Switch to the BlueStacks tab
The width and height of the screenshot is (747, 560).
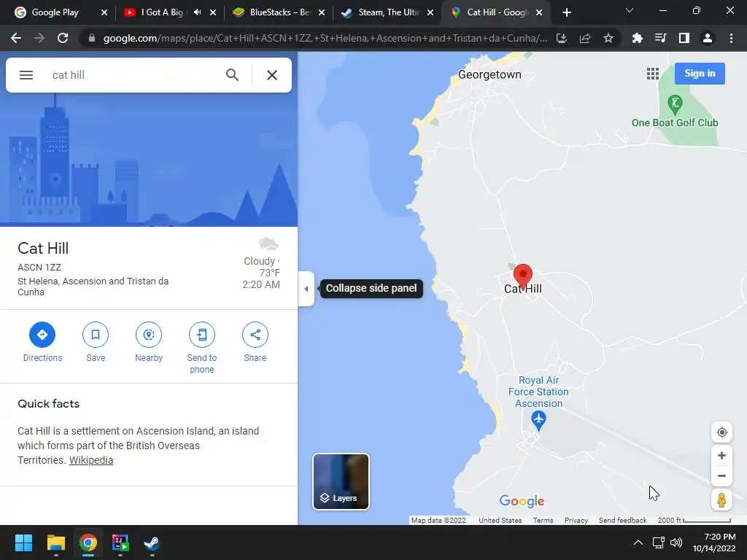point(280,12)
